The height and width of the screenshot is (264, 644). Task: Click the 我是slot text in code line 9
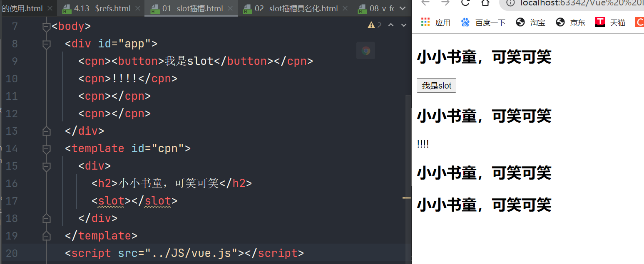pos(189,61)
